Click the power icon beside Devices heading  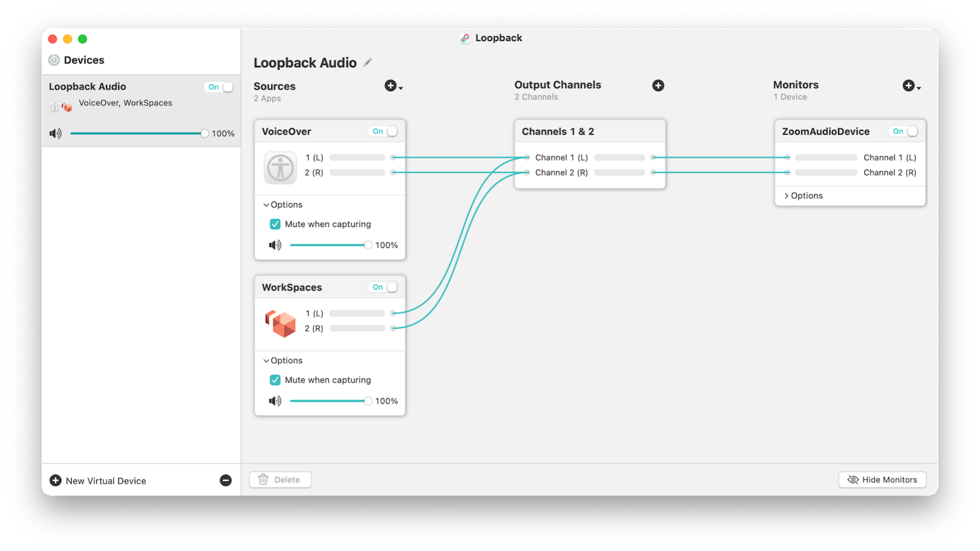pyautogui.click(x=54, y=60)
